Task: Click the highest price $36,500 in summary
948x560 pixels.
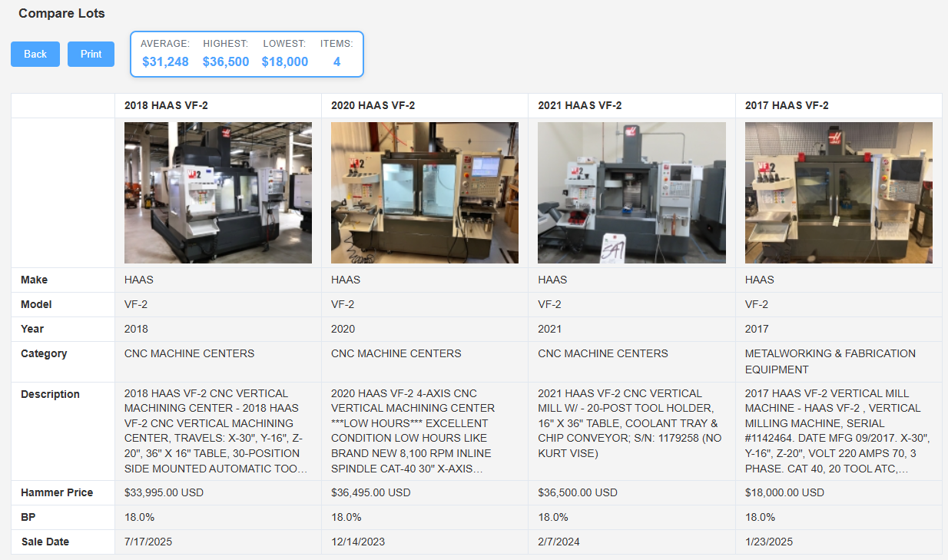Action: [226, 62]
